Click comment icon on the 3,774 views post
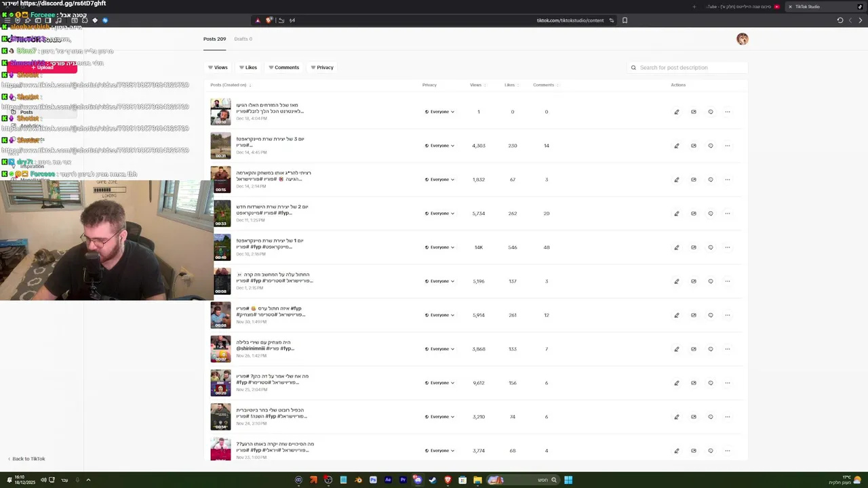The image size is (868, 488). 710,451
